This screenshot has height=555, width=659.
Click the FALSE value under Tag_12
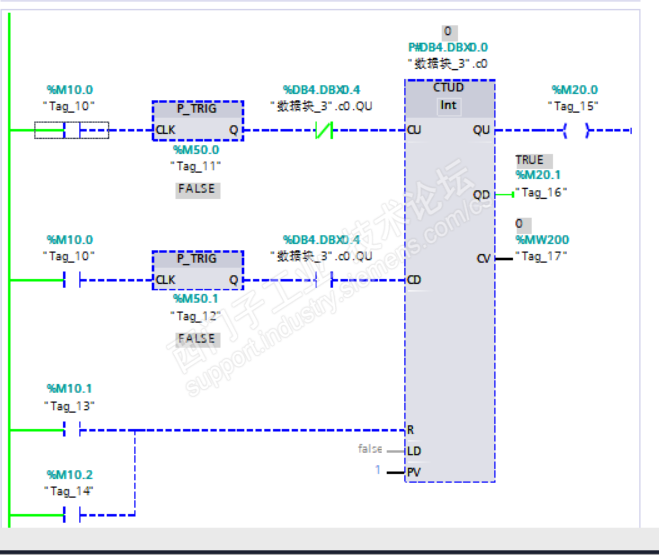tap(197, 339)
